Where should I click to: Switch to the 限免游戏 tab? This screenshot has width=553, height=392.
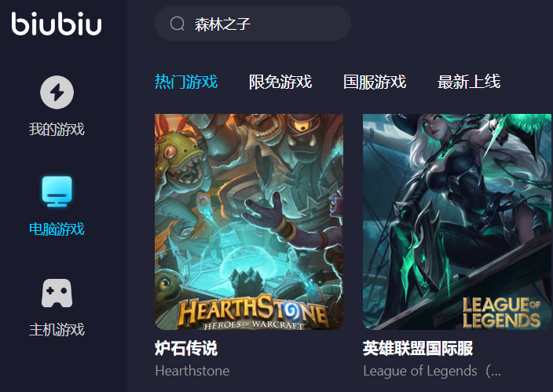click(280, 82)
